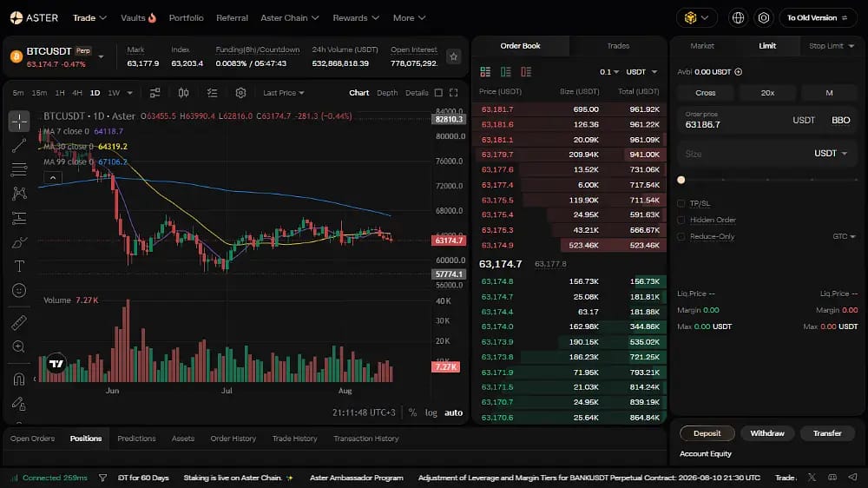Open the Order History tab
Viewport: 868px width, 488px height.
pos(233,439)
